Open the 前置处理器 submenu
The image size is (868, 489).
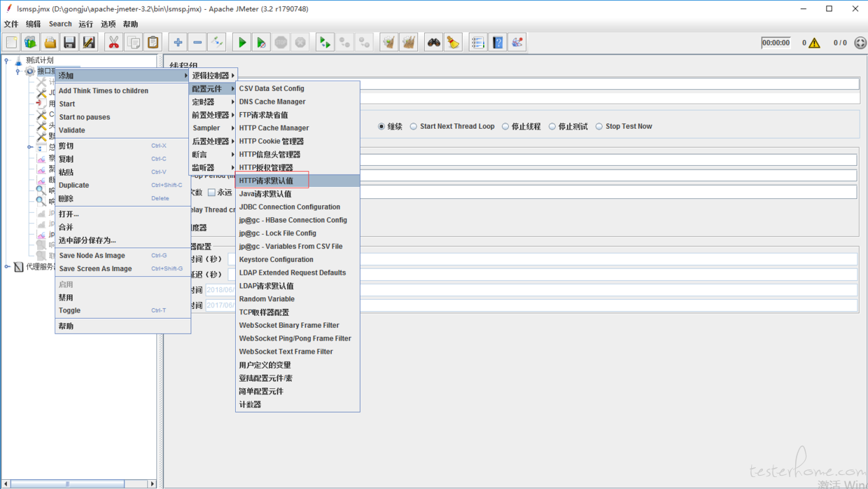[213, 115]
